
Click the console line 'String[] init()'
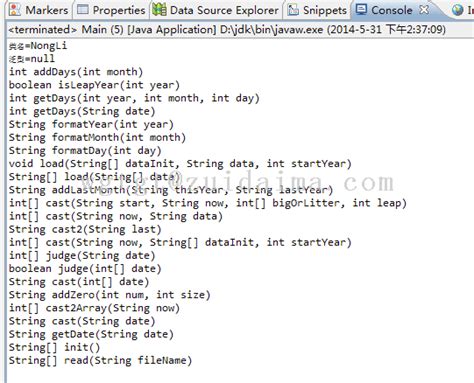(54, 347)
